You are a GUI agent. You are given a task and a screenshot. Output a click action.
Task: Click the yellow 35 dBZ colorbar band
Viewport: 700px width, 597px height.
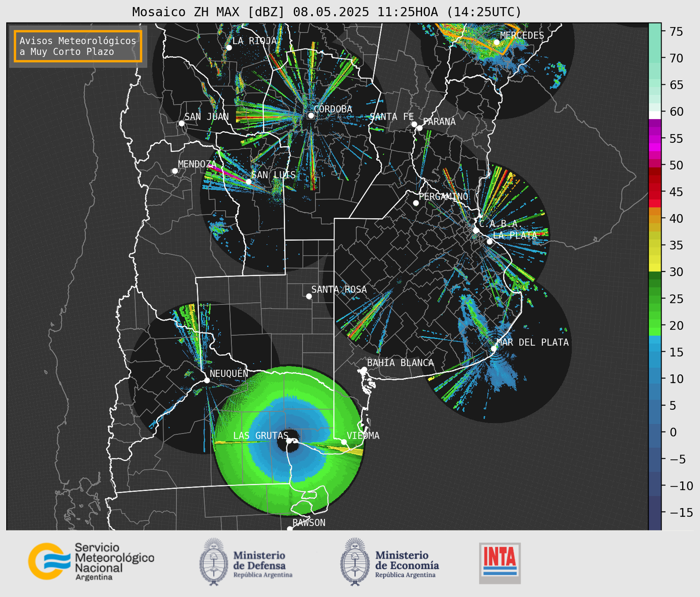coord(655,245)
